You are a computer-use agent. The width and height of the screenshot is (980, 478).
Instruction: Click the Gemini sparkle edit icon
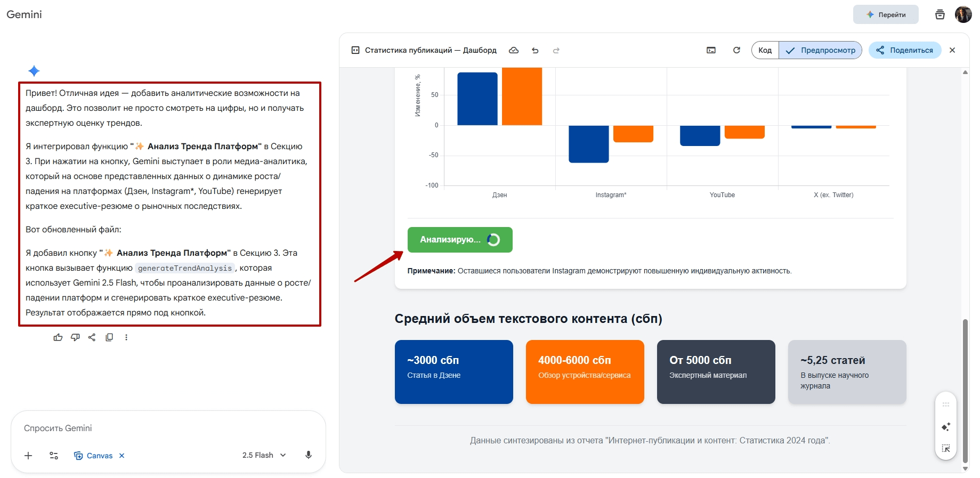pyautogui.click(x=946, y=427)
